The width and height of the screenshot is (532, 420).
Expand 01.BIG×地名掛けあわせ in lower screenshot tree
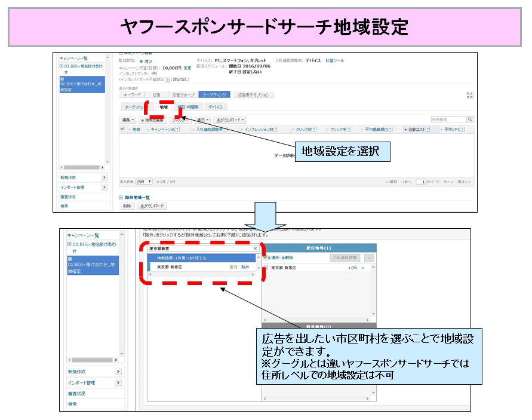click(x=69, y=244)
